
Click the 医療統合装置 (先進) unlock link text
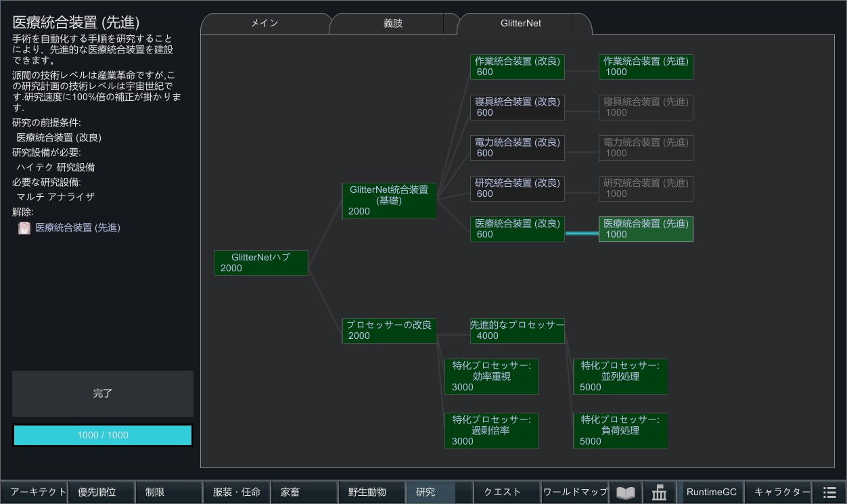(x=78, y=228)
